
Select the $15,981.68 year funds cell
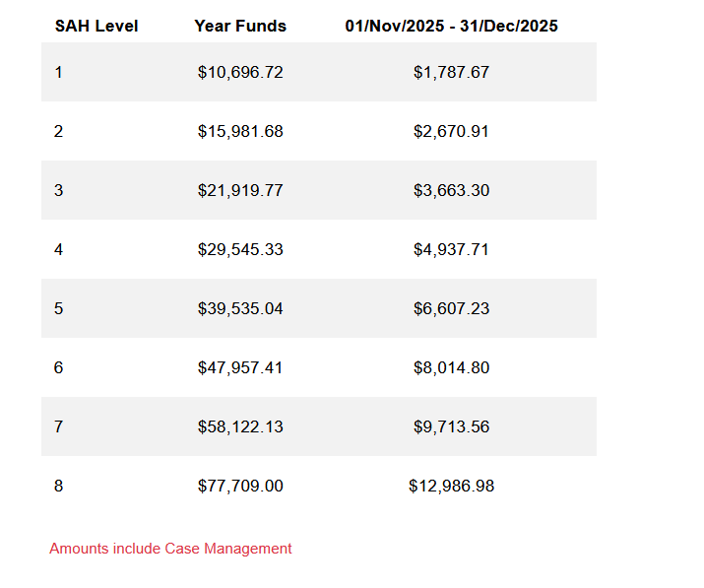coord(240,131)
